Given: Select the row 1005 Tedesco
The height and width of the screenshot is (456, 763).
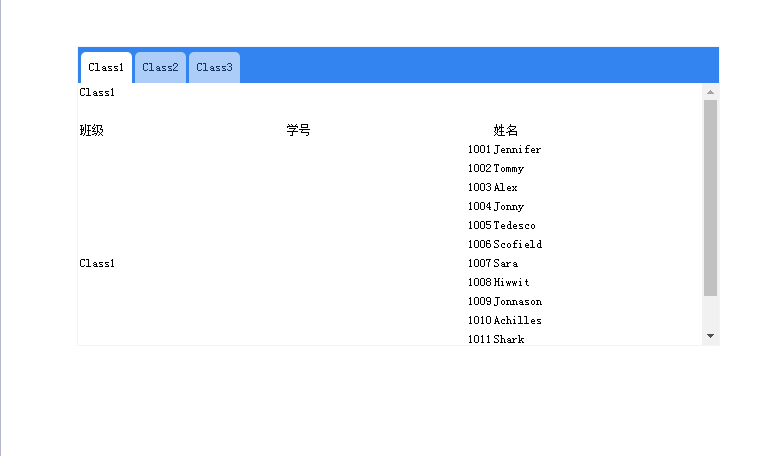Looking at the screenshot, I should (502, 225).
